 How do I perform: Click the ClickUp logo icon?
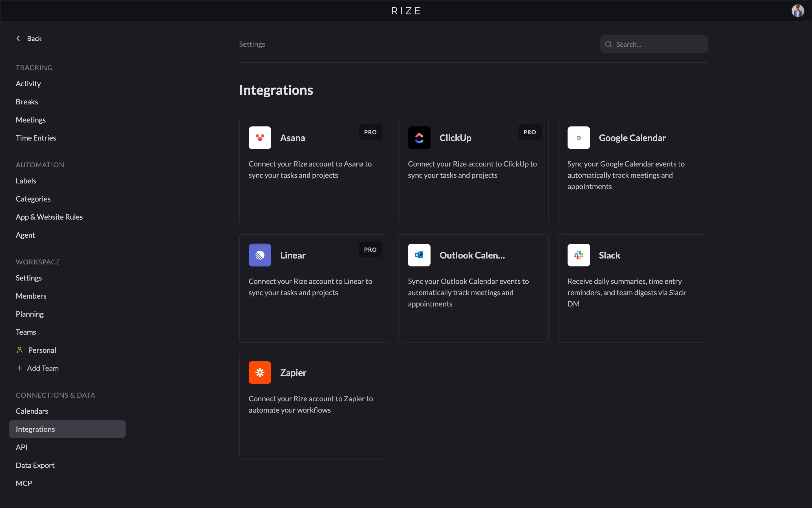click(x=419, y=138)
